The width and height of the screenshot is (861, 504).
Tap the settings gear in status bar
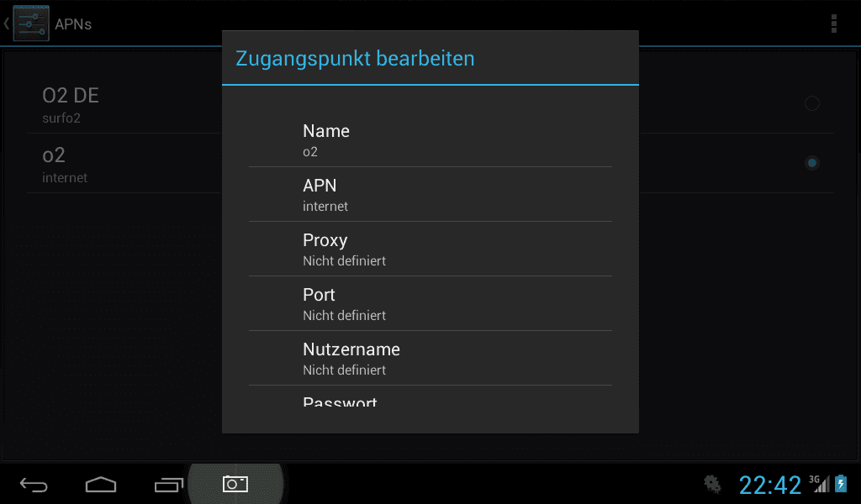(x=712, y=484)
